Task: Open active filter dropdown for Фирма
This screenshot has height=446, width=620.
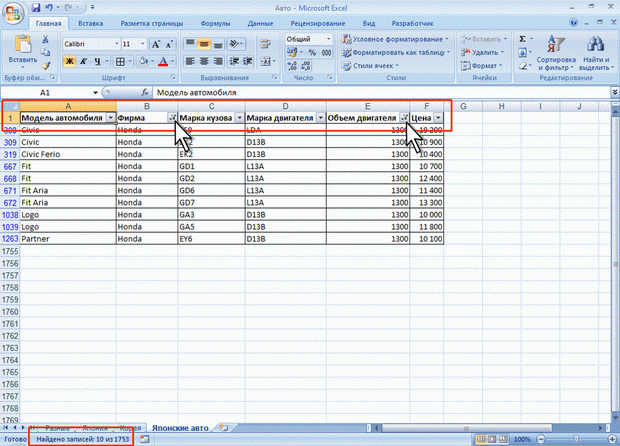Action: pos(172,118)
